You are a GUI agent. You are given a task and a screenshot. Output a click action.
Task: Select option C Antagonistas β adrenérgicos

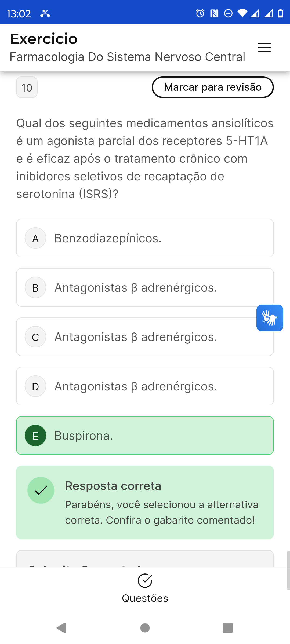[145, 337]
